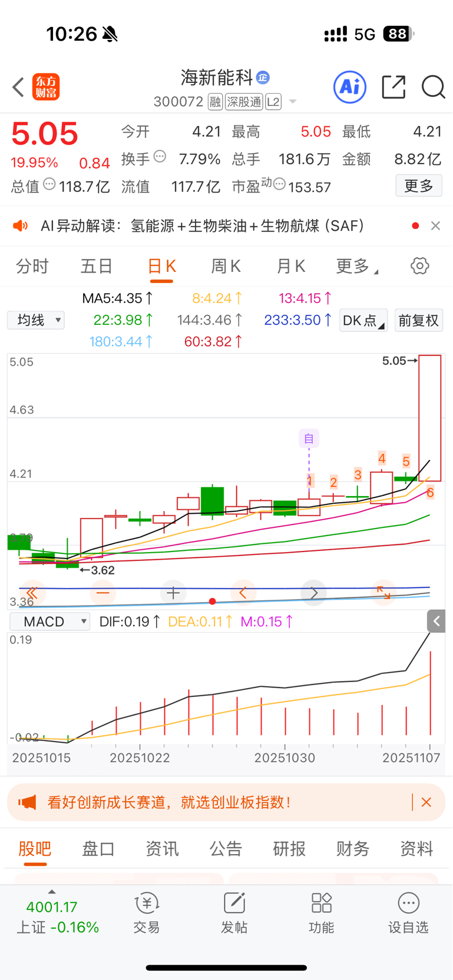453x980 pixels.
Task: Zoom in chart with plus control
Action: 173,593
